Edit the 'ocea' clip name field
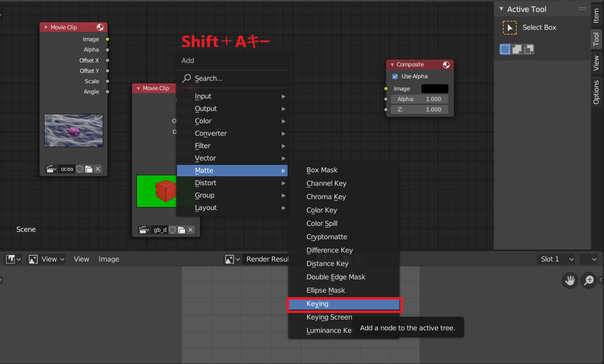Screen dimensions: 604x364 click(66, 169)
